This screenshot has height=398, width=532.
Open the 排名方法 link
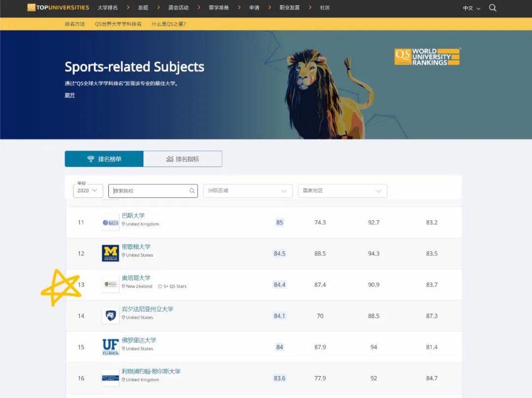(x=75, y=24)
